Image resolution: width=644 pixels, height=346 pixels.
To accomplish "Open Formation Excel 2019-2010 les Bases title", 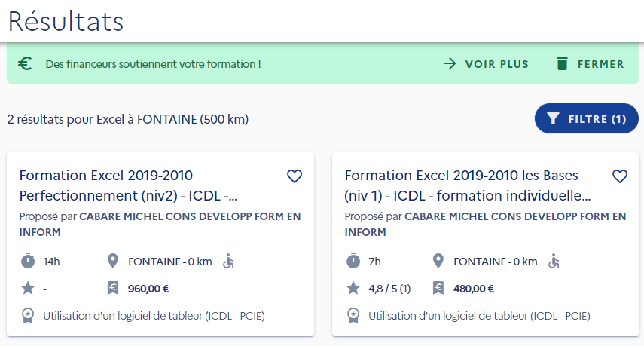I will click(468, 185).
